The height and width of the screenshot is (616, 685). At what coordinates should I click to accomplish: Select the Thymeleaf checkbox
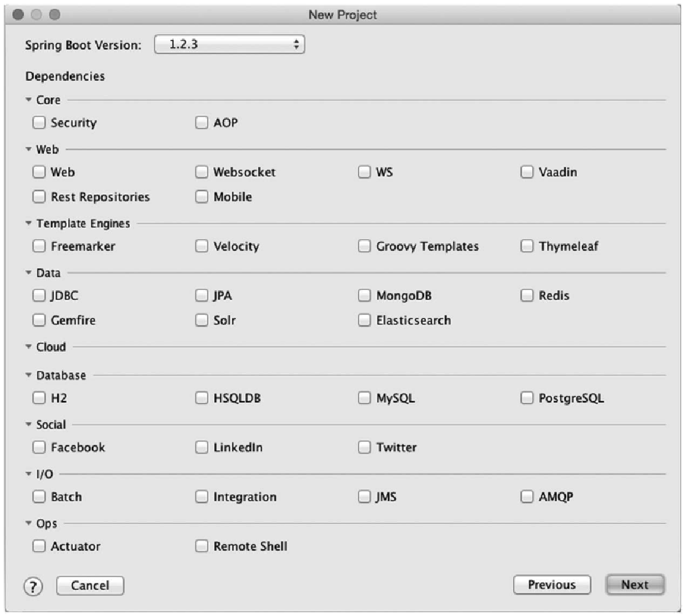pyautogui.click(x=527, y=246)
